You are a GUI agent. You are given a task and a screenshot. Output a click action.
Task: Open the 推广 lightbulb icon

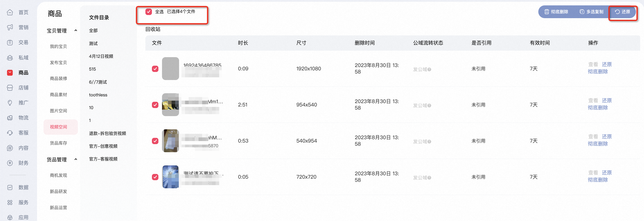(x=10, y=103)
